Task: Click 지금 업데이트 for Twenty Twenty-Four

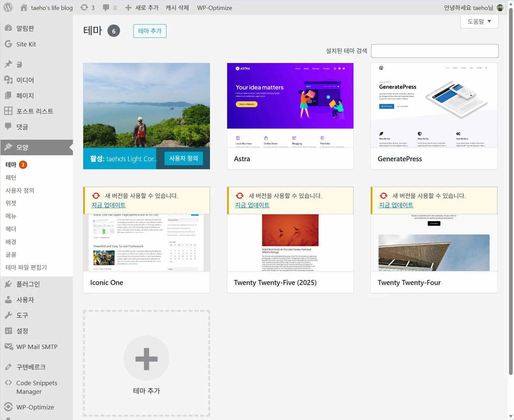Action: 396,205
